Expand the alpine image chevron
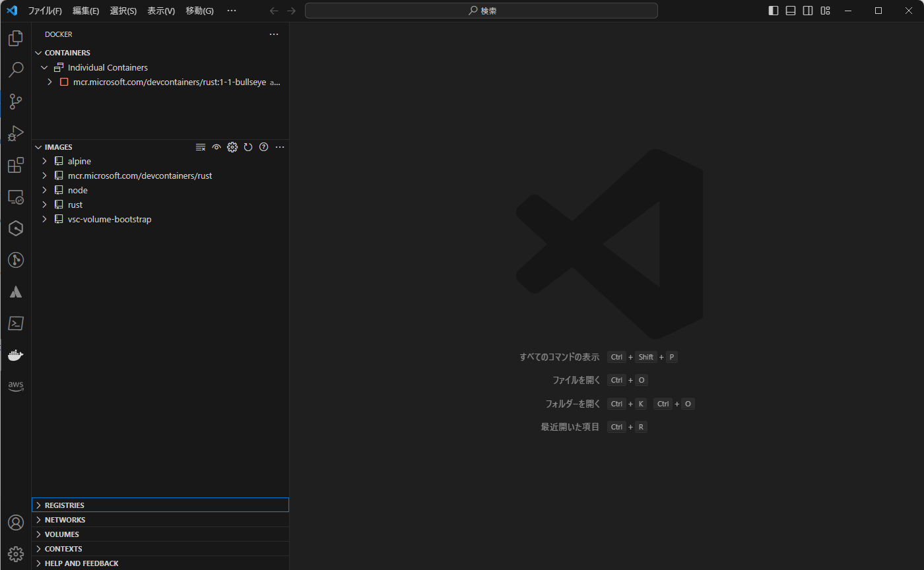This screenshot has width=924, height=570. tap(44, 161)
